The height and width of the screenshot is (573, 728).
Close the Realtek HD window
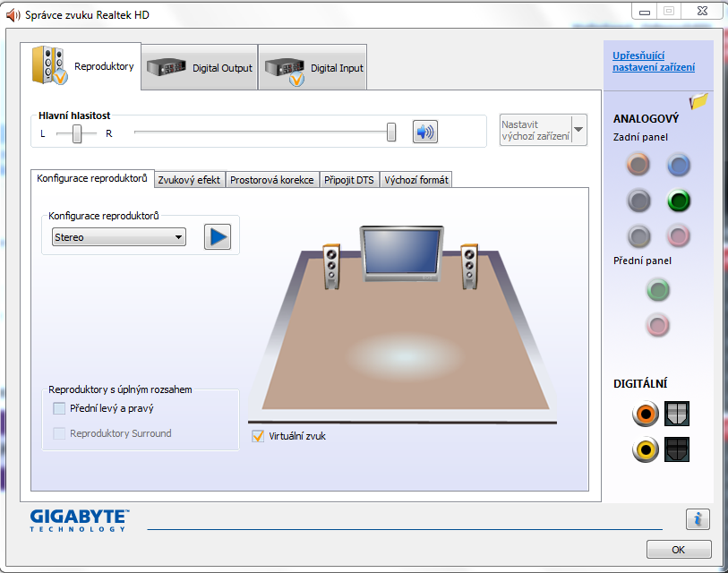(x=702, y=11)
